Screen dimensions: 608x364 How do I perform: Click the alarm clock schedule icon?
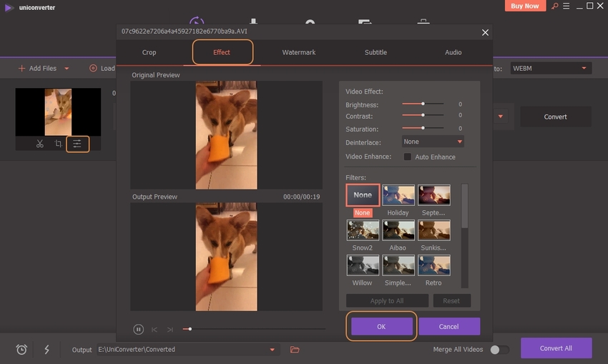(x=22, y=349)
